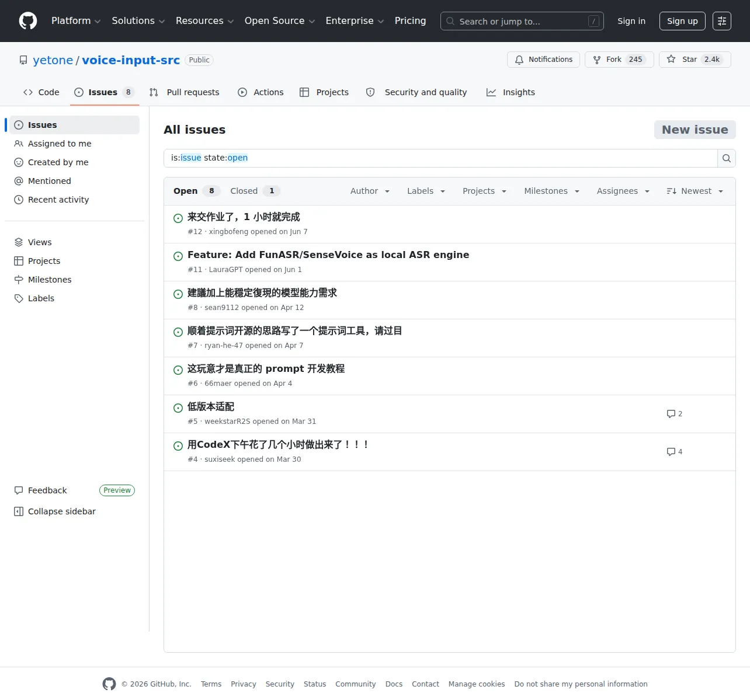Open the appearance settings icon beside Sign up
Image resolution: width=750 pixels, height=700 pixels.
coord(722,21)
